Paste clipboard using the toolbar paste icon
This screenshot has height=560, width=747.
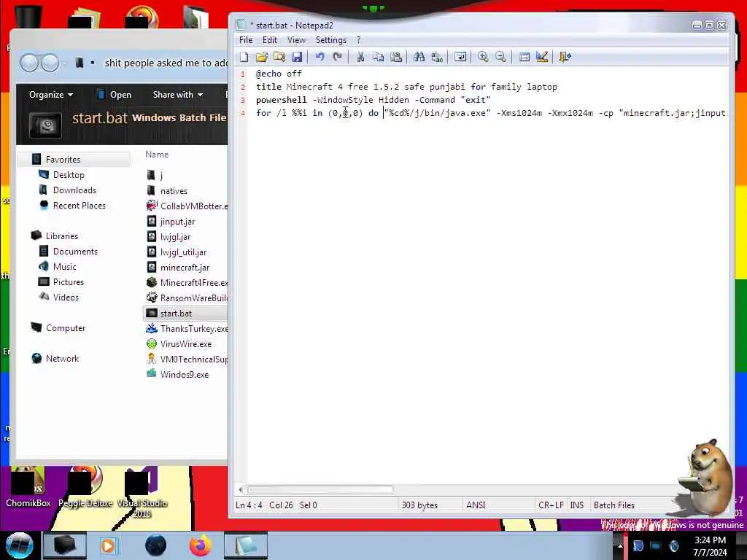tap(396, 57)
